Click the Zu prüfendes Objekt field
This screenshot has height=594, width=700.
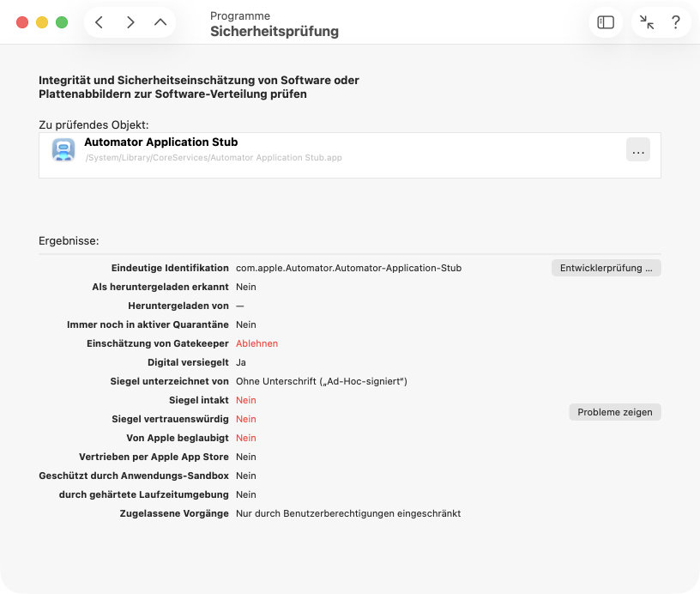(x=93, y=123)
